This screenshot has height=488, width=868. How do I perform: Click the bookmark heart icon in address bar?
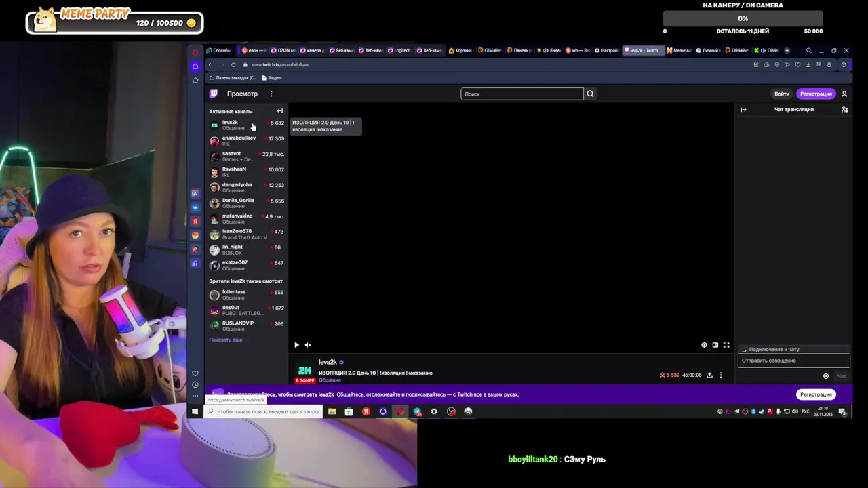797,64
